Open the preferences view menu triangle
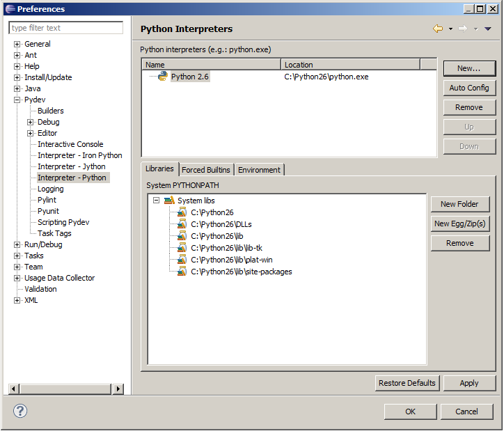 487,29
